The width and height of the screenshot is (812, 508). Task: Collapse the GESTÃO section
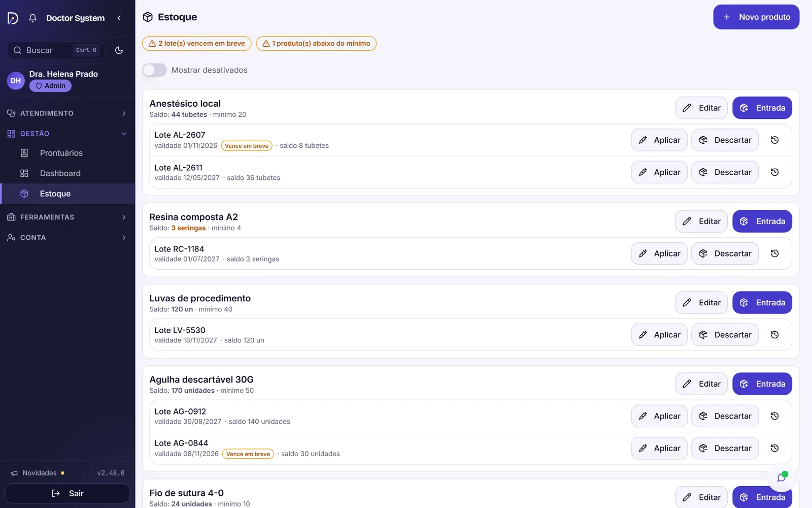(x=67, y=134)
